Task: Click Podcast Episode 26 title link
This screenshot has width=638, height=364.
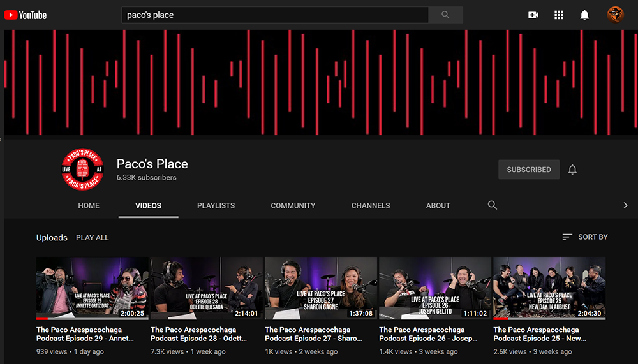Action: point(429,334)
